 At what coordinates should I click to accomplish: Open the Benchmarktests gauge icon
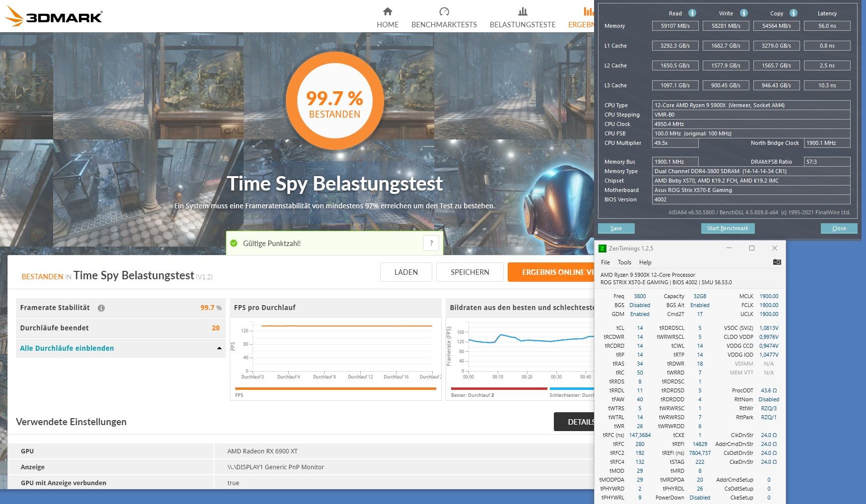coord(444,11)
